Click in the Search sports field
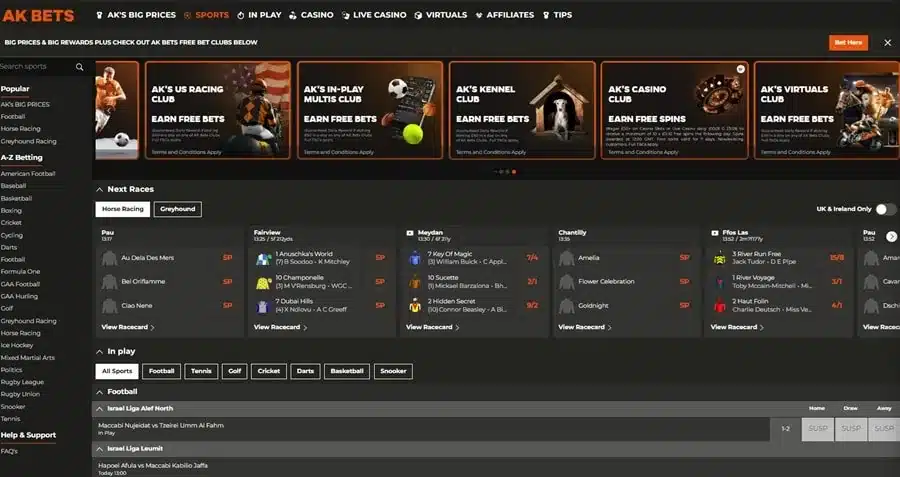 point(36,67)
